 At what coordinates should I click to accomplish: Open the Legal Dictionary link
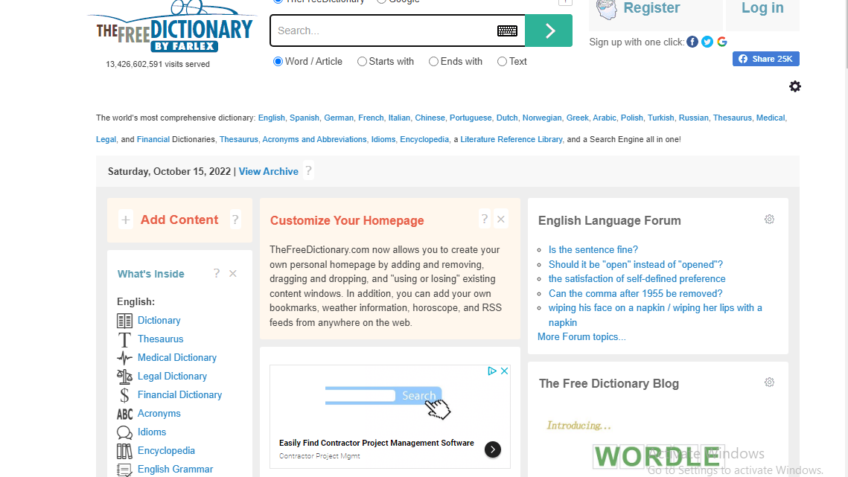coord(172,376)
